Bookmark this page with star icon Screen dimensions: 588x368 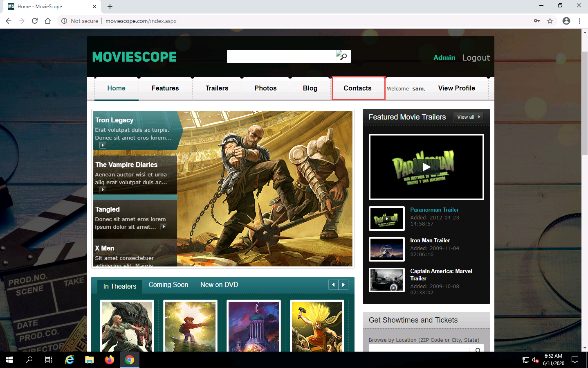point(550,21)
